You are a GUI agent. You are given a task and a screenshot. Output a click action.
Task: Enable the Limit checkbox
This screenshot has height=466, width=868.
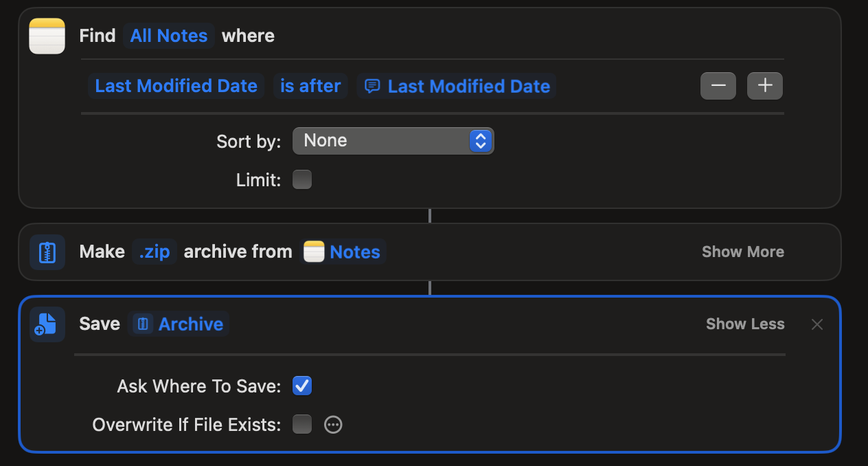(302, 180)
